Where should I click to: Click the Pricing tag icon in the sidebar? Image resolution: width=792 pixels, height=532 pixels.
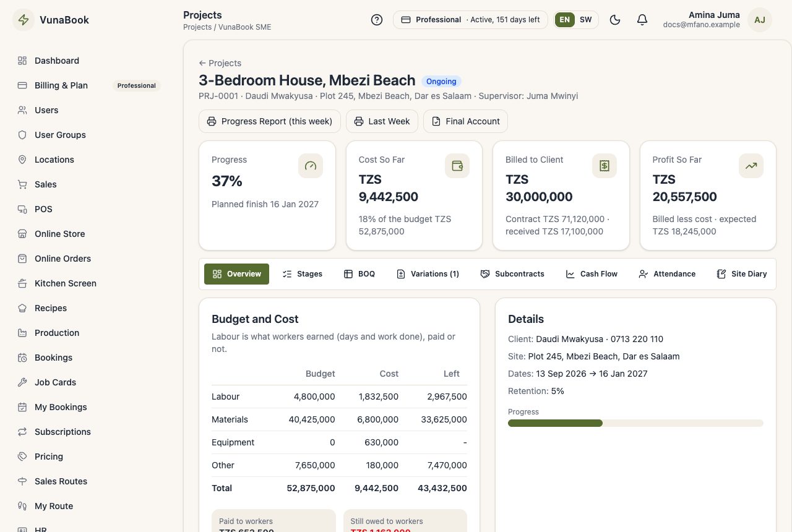[22, 457]
